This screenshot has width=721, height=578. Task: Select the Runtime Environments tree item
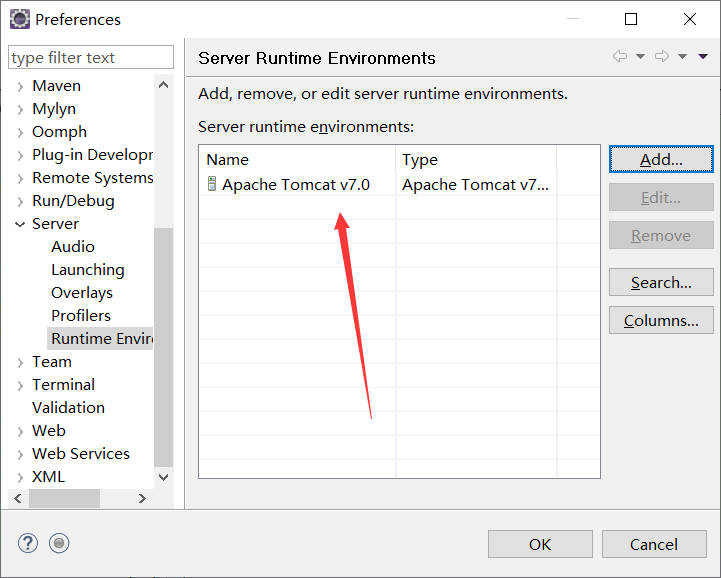point(101,338)
